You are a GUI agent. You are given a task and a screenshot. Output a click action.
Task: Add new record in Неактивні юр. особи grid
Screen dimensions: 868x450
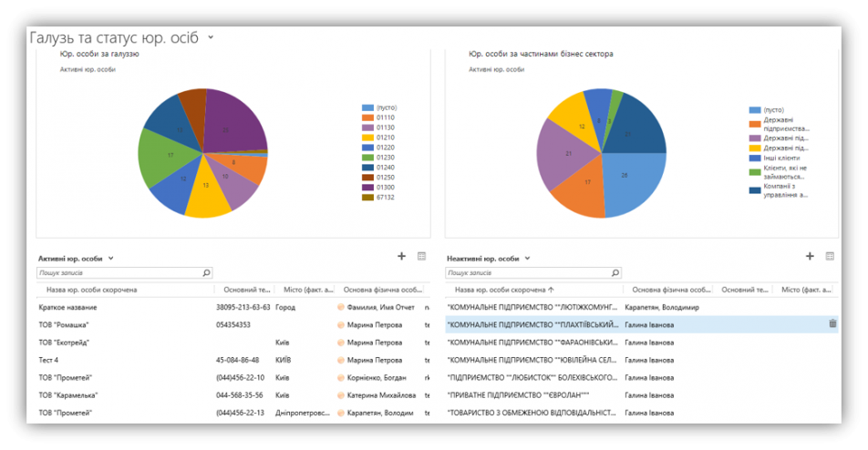(810, 258)
